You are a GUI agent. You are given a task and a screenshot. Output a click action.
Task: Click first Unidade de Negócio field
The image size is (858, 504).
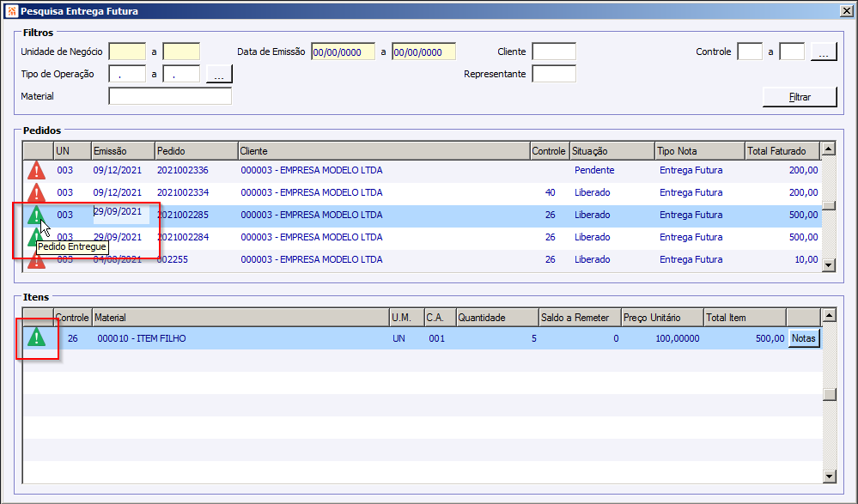(x=127, y=52)
